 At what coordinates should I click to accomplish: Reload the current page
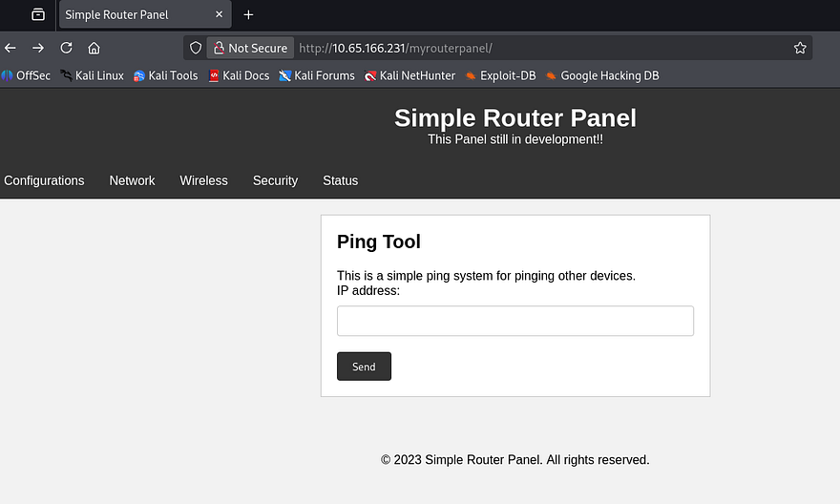coord(66,48)
